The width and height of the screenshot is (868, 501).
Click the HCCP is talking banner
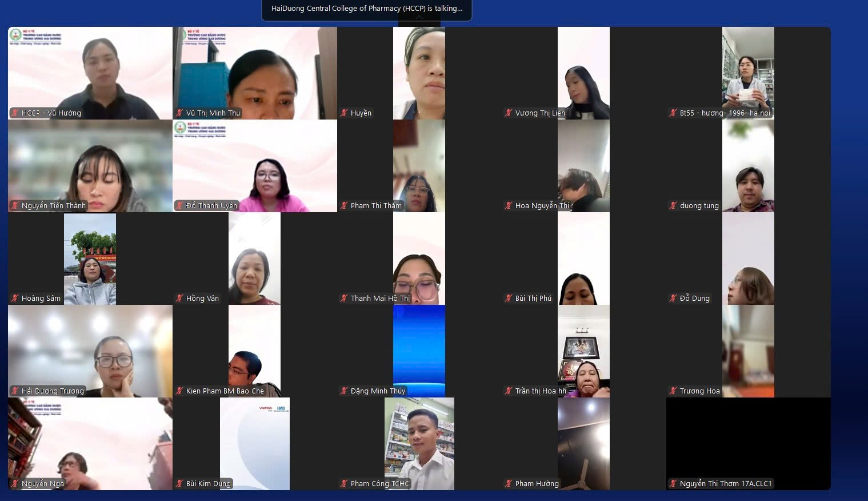click(x=367, y=9)
